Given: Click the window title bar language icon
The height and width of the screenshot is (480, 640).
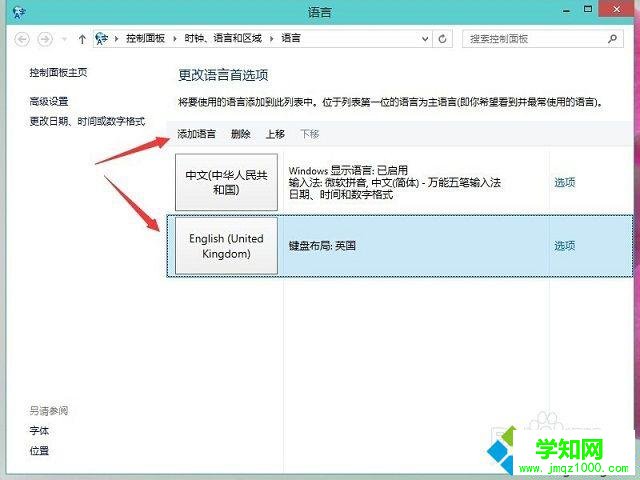Looking at the screenshot, I should pyautogui.click(x=19, y=12).
